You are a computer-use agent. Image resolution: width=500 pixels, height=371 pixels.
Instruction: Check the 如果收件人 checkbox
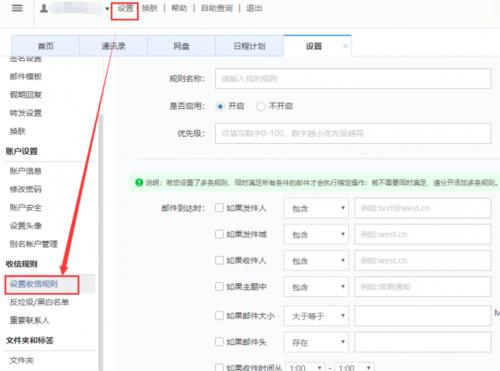click(x=219, y=260)
